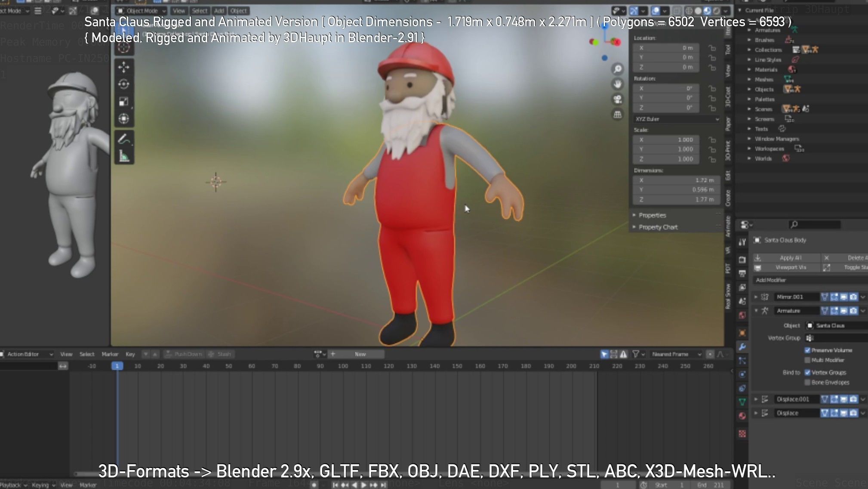Open the Object properties orange square tab
868x489 pixels.
coord(742,333)
